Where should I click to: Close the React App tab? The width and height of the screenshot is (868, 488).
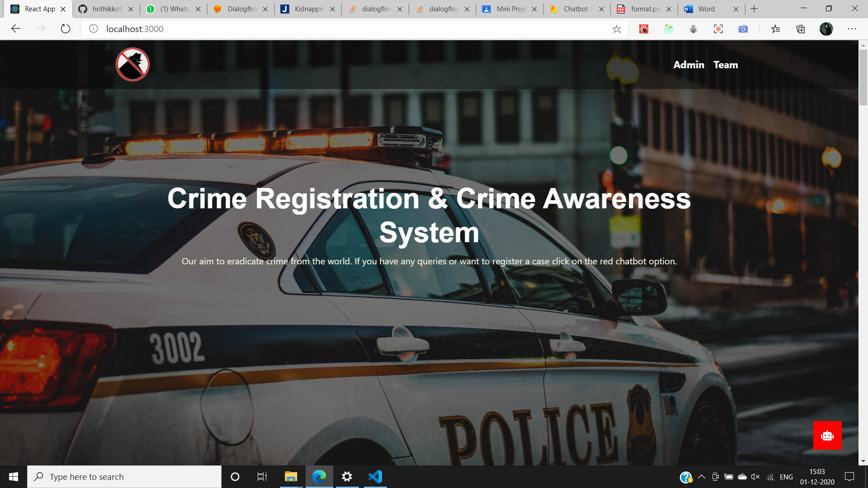[x=63, y=9]
